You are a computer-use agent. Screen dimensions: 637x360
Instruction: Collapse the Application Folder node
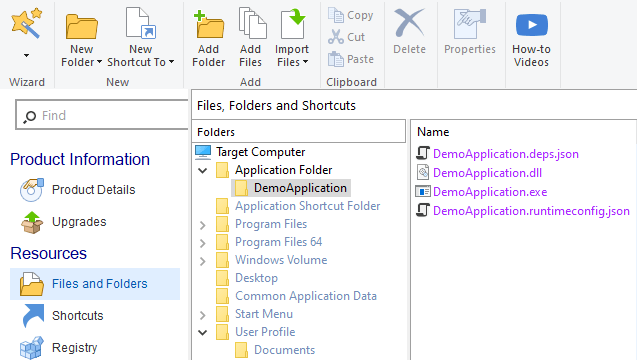tap(203, 170)
